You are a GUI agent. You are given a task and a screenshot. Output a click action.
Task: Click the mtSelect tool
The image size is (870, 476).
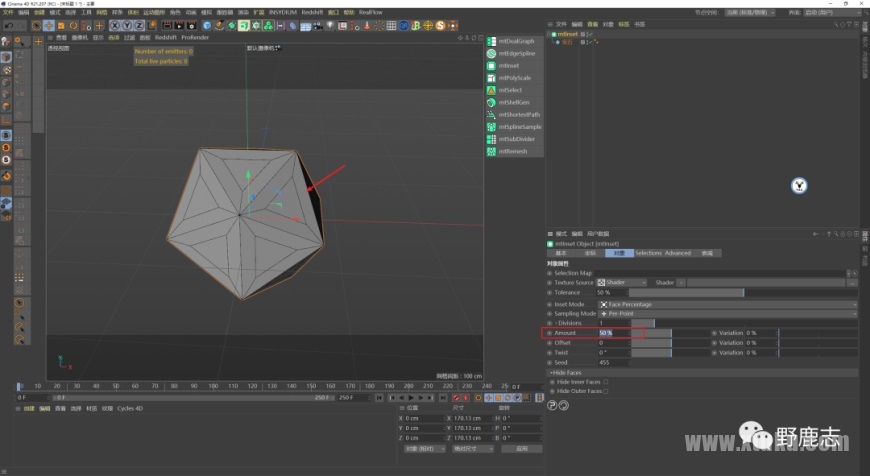pyautogui.click(x=514, y=90)
